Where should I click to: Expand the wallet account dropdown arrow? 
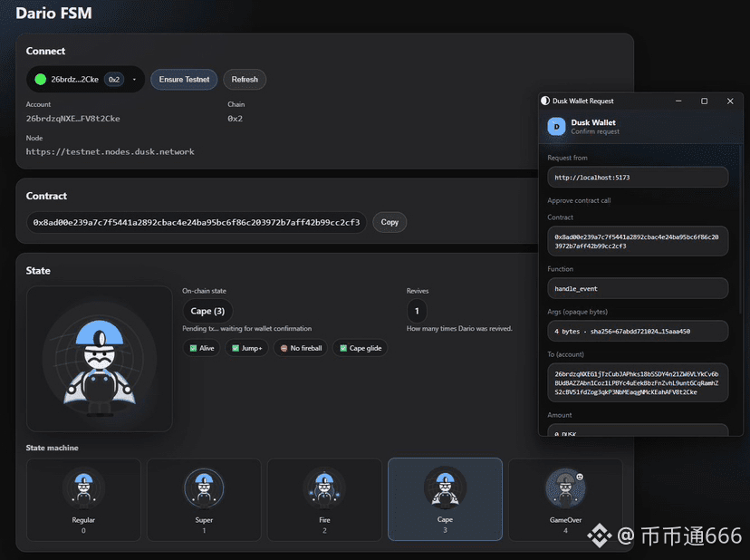(x=134, y=80)
